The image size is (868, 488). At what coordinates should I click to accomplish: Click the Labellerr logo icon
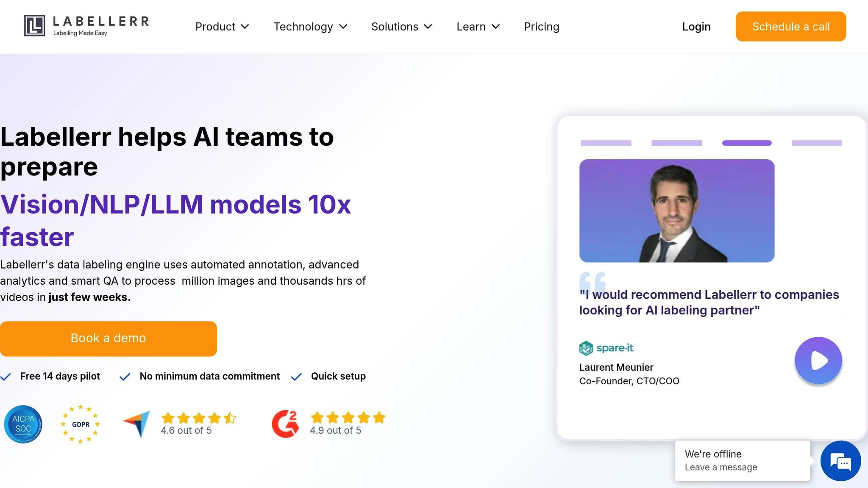(34, 26)
